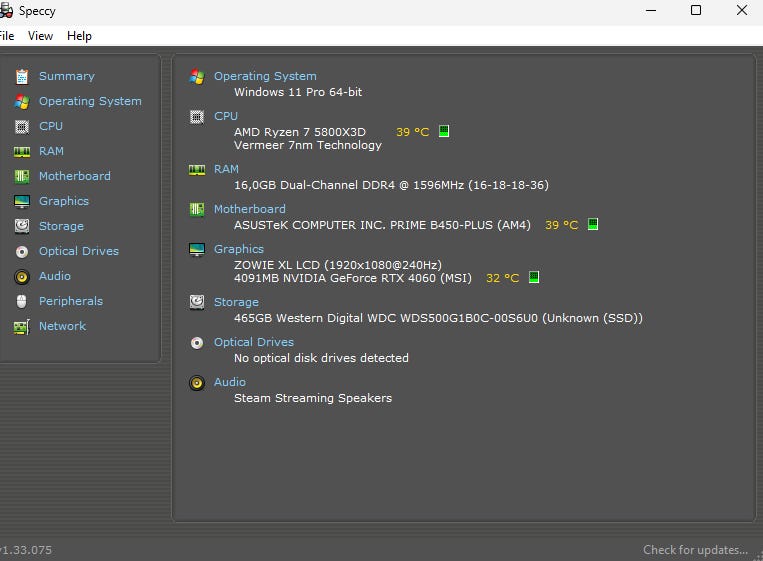Click CPU heading link in summary

point(226,116)
